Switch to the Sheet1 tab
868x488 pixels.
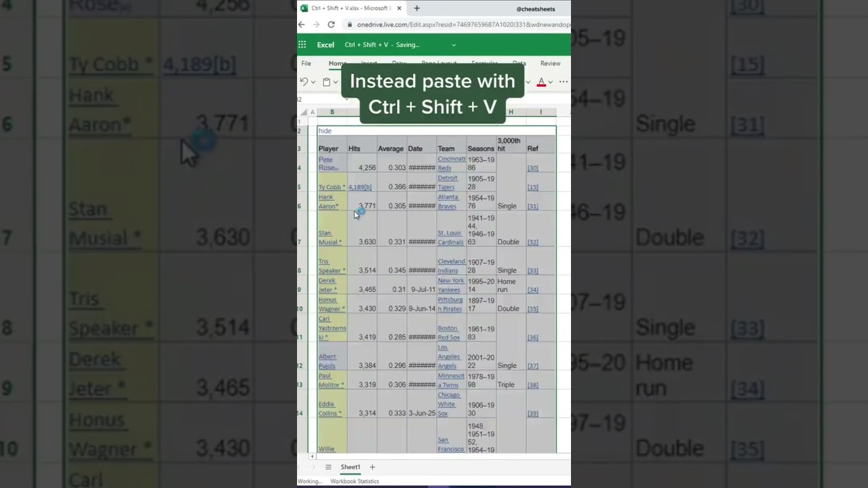click(351, 467)
